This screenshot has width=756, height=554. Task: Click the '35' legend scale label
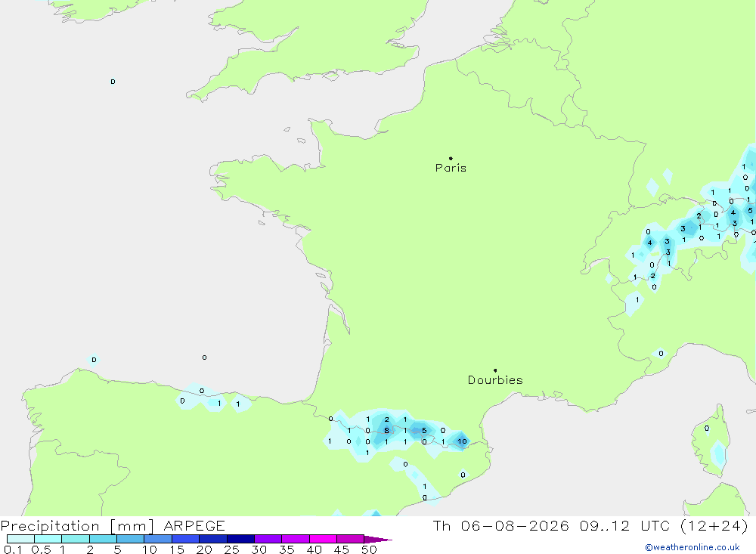pyautogui.click(x=287, y=549)
